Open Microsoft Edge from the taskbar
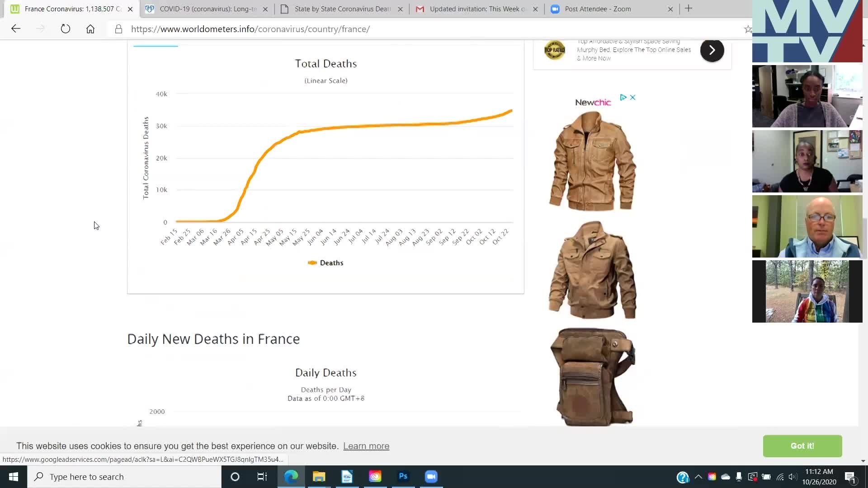 291,477
